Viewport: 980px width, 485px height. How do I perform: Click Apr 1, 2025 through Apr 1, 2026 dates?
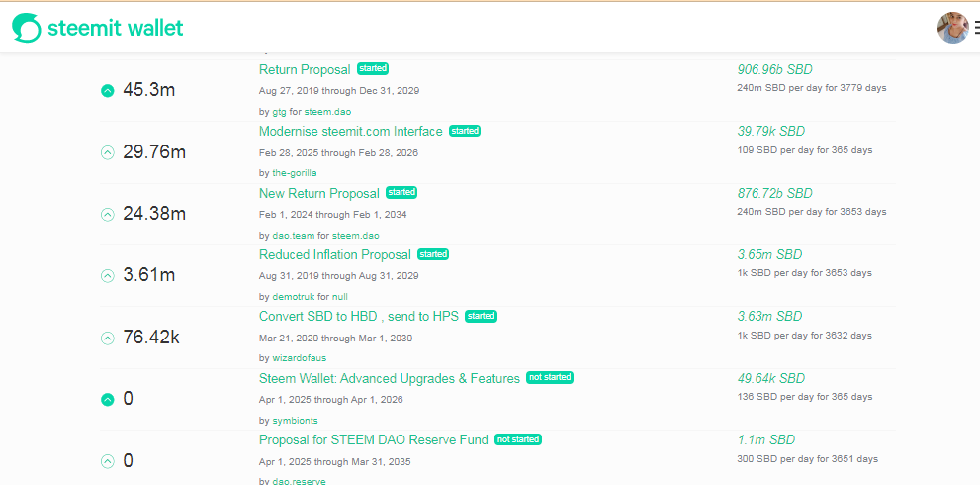331,399
